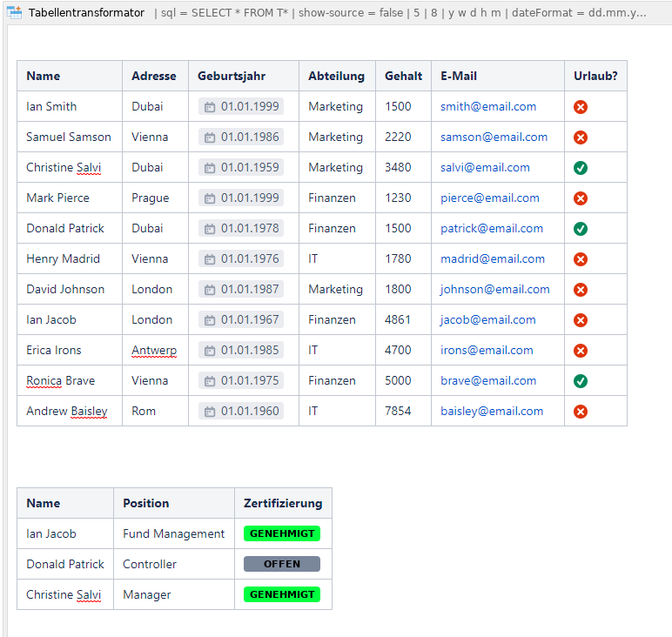Screen dimensions: 672x637
Task: Click the Gehalt column header
Action: tap(403, 76)
